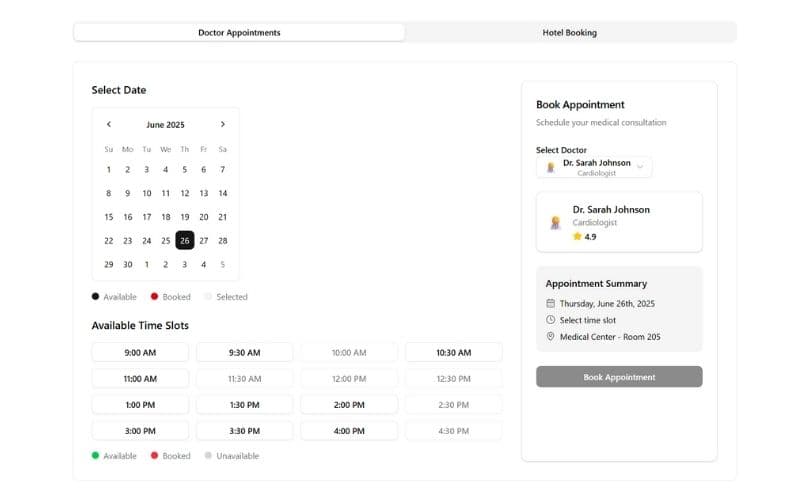Screen dimensions: 800x500
Task: Click Dr. Sarah Johnson's avatar in the doctor card
Action: pos(555,222)
